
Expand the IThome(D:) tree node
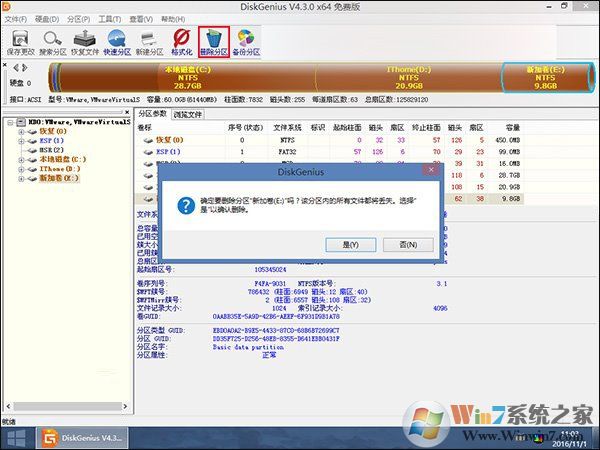(20, 170)
